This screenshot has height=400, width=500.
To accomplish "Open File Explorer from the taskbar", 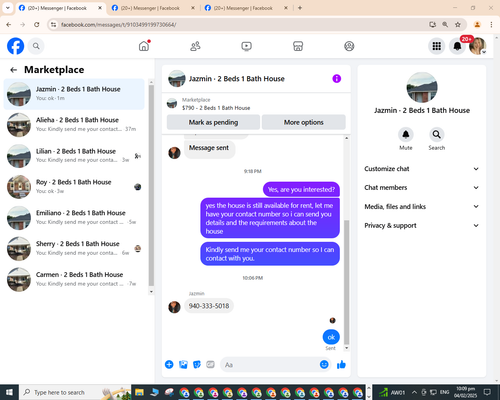I will click(x=139, y=392).
